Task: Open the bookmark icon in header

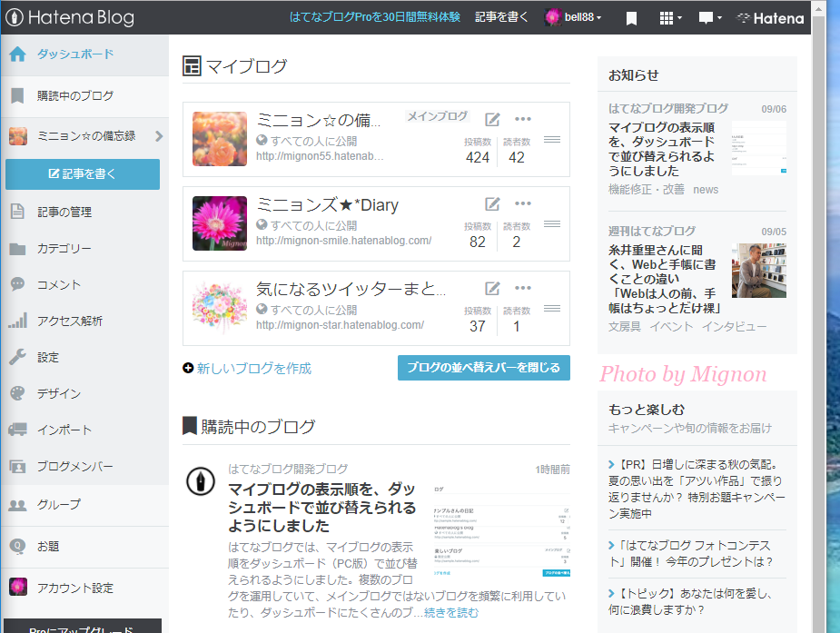Action: [x=632, y=19]
